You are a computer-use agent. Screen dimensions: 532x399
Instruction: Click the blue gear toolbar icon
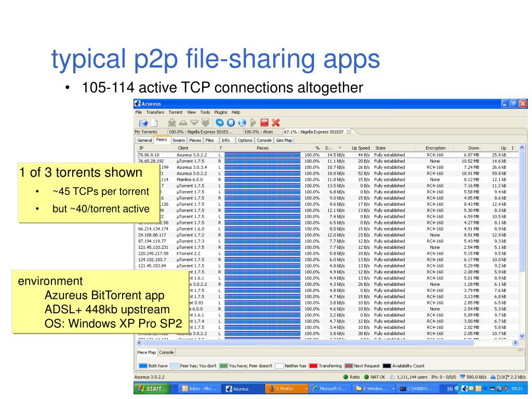(x=220, y=123)
